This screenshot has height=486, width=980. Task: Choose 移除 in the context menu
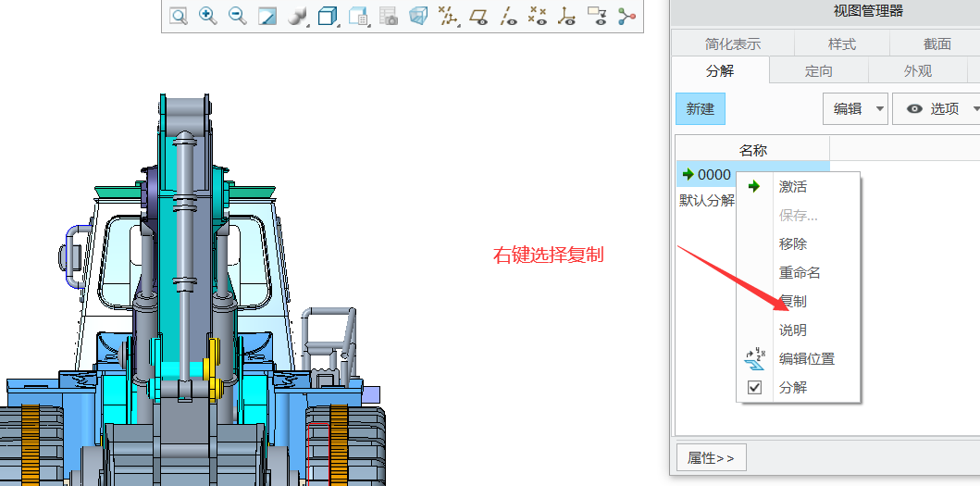point(792,244)
